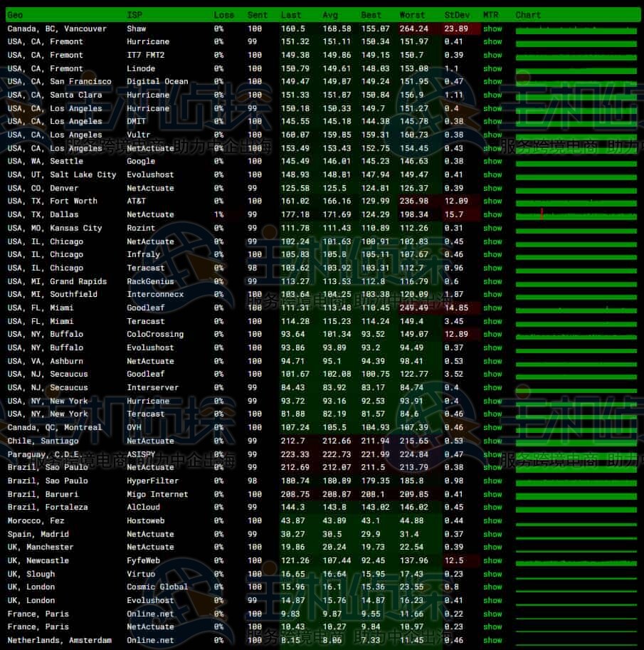Open show link for Seattle Google row
This screenshot has width=644, height=650.
492,161
